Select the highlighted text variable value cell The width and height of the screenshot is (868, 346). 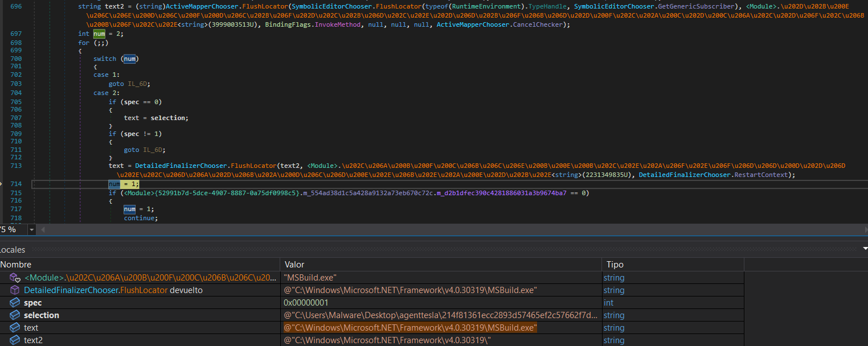tap(410, 328)
